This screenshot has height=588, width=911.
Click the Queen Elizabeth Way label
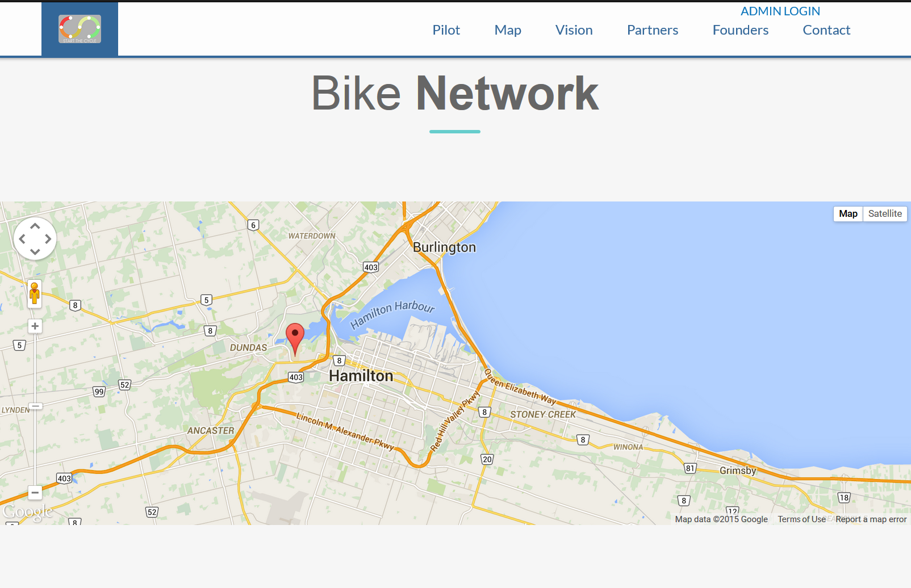click(520, 387)
